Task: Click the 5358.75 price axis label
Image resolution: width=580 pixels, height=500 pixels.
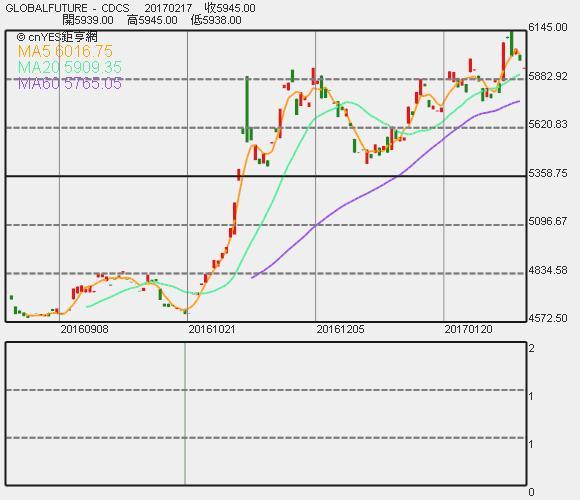Action: tap(548, 173)
